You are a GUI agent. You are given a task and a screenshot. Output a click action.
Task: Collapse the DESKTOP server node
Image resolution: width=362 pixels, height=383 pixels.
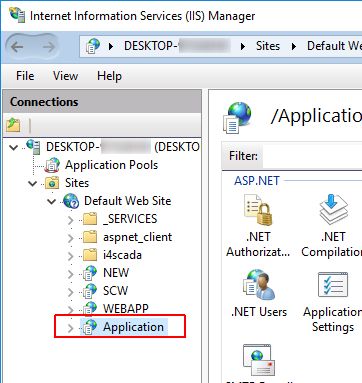pyautogui.click(x=14, y=147)
